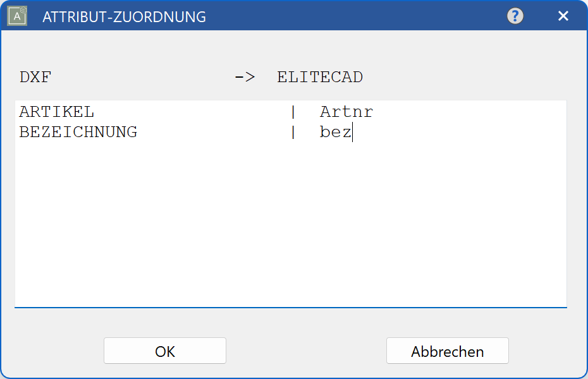Place the cursor in the bez field
588x379 pixels.
click(335, 132)
